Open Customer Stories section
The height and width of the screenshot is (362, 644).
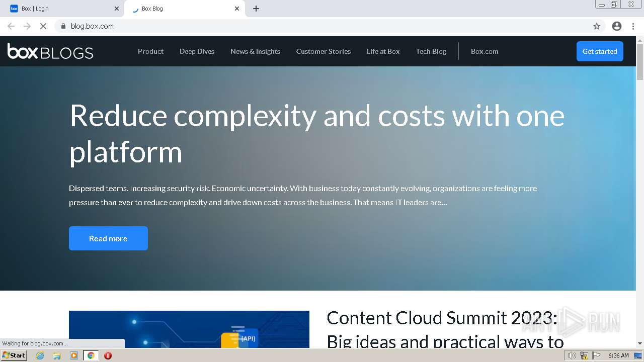tap(324, 51)
